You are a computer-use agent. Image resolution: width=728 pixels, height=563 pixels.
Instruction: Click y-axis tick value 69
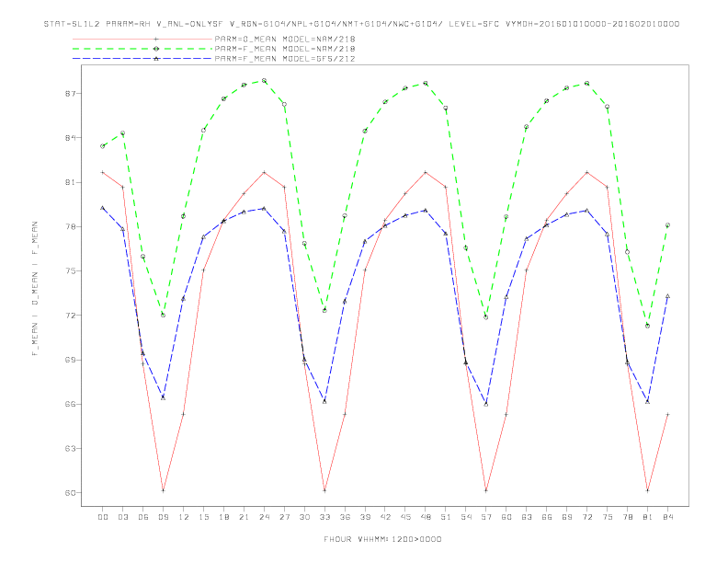(70, 360)
